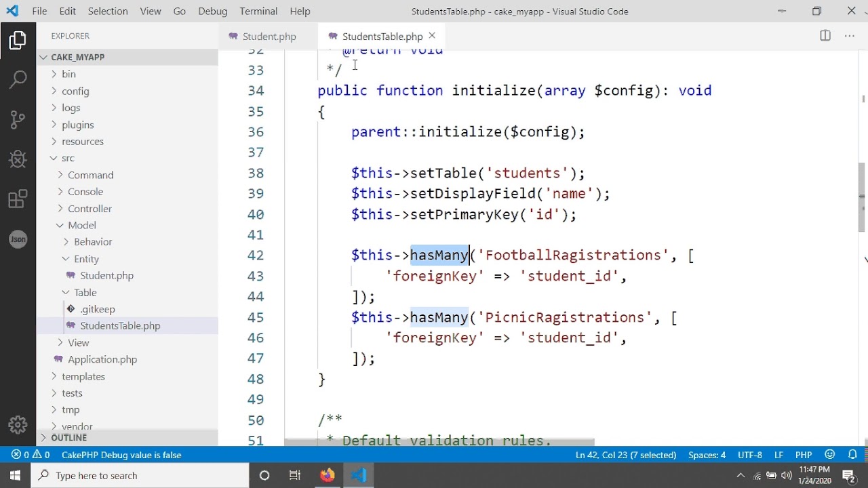
Task: Change the LF end-of-line sequence
Action: (x=779, y=455)
